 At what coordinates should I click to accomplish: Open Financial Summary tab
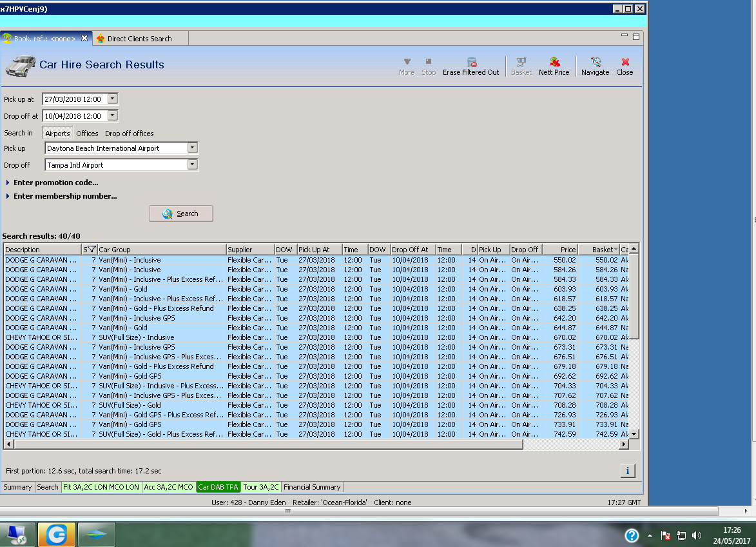point(312,487)
